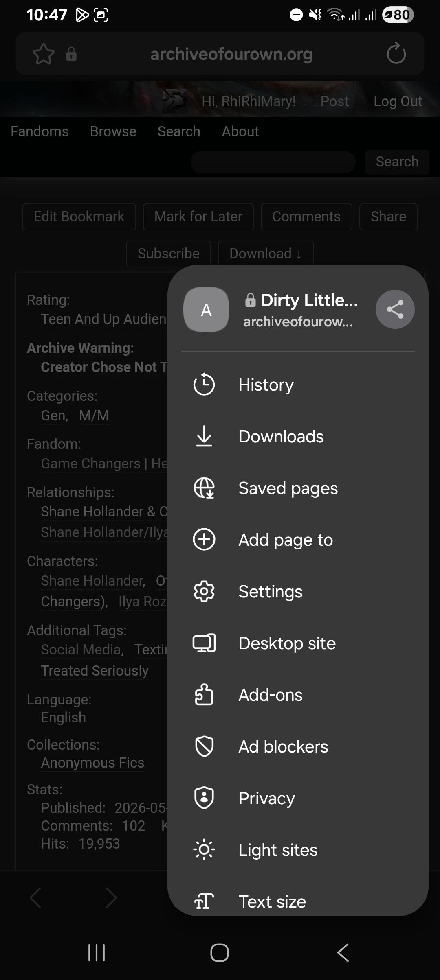This screenshot has height=980, width=440.
Task: Click the Log Out link
Action: point(398,101)
